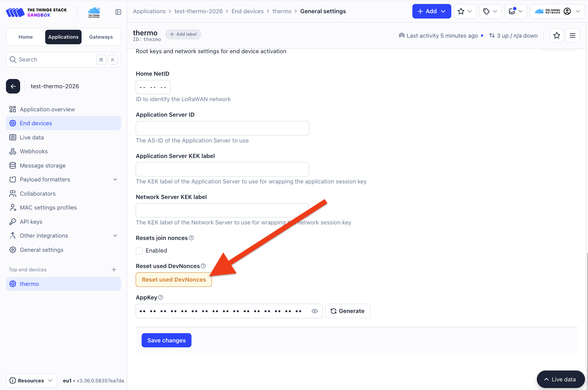The height and width of the screenshot is (390, 588).
Task: Open the Resources dropdown
Action: click(31, 380)
